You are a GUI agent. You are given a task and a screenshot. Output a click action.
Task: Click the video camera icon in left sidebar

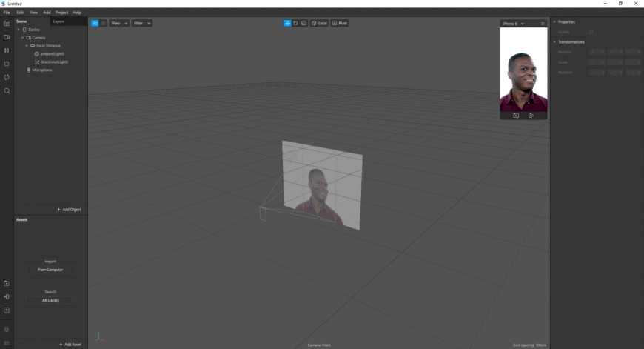(7, 37)
